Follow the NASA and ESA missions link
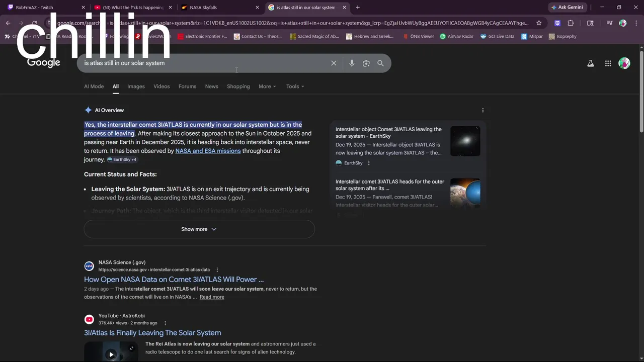This screenshot has height=362, width=644. (208, 151)
